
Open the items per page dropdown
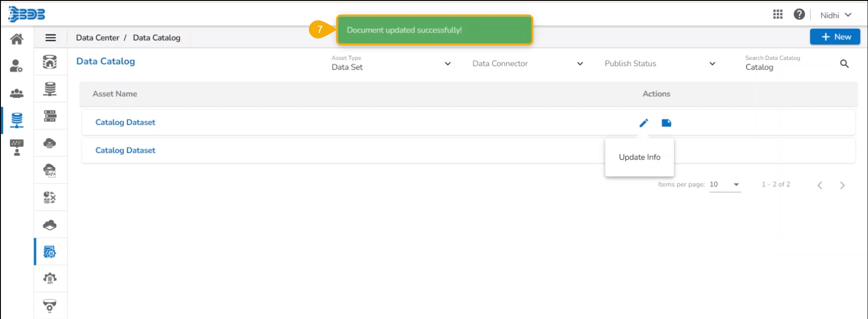tap(725, 184)
